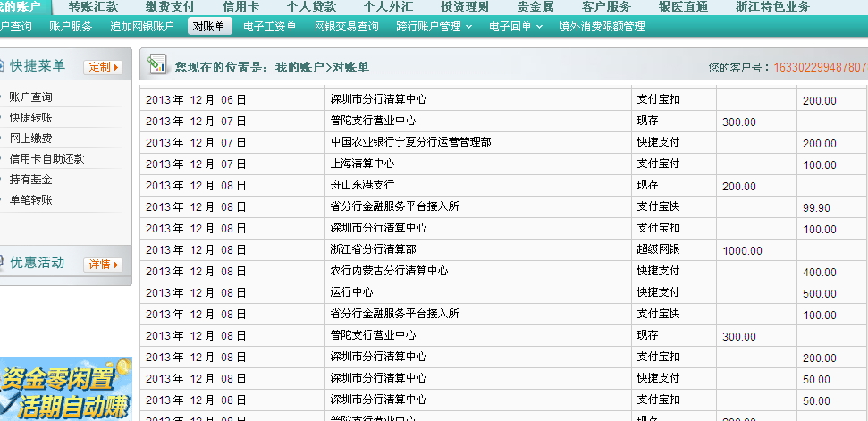Click the statement page icon beside the breadcrumb
Screen dimensions: 868x421
[157, 65]
